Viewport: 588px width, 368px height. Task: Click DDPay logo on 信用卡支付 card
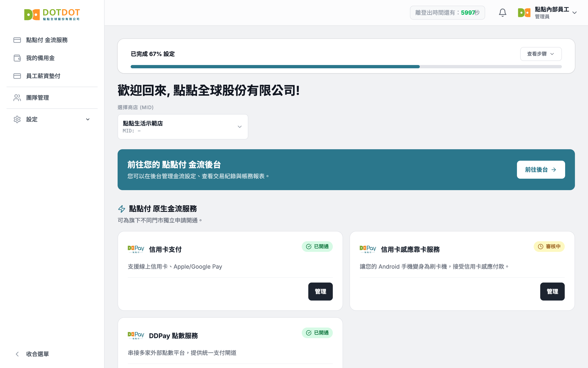[136, 249]
